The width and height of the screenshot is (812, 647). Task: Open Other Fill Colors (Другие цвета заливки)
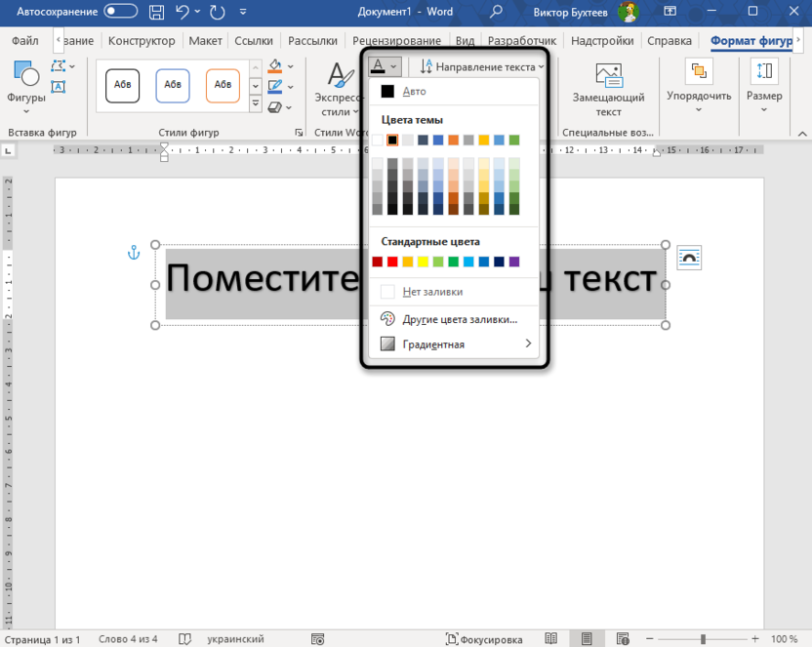click(x=459, y=319)
